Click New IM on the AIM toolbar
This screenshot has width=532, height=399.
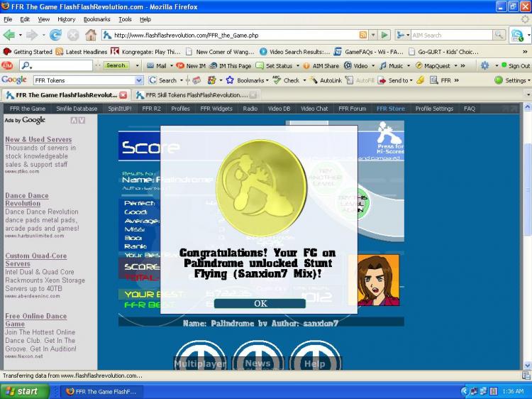192,65
